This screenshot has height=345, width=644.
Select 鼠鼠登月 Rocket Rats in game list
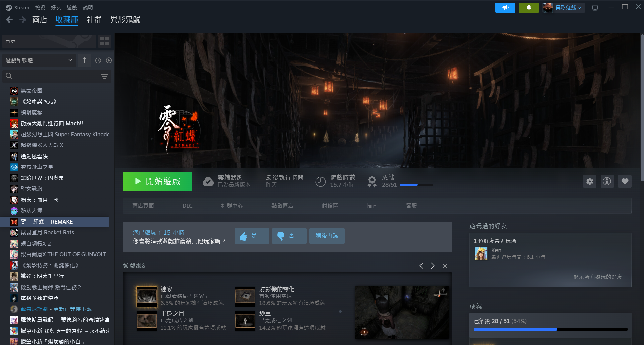(x=47, y=232)
